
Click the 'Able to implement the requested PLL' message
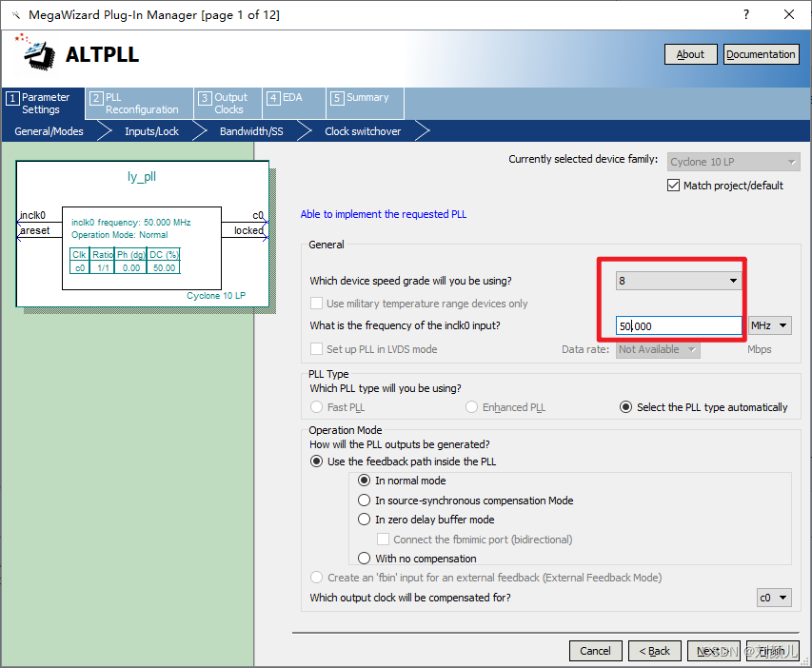click(384, 214)
